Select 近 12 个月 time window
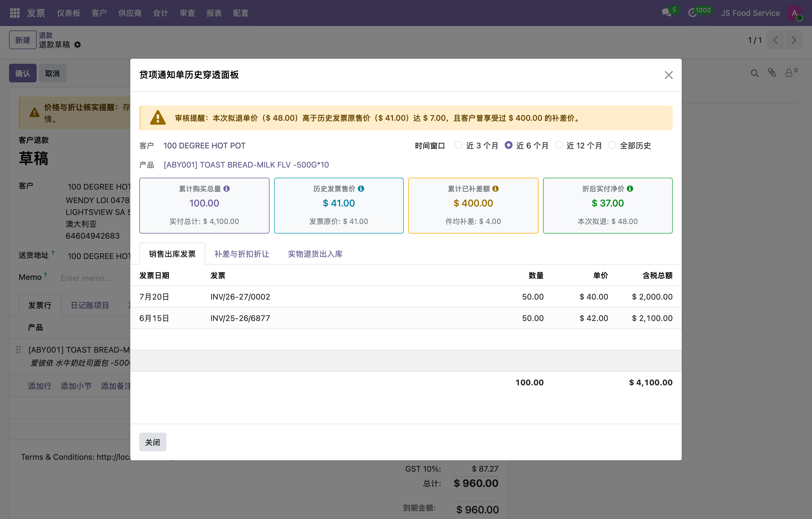The image size is (812, 519). (x=559, y=145)
